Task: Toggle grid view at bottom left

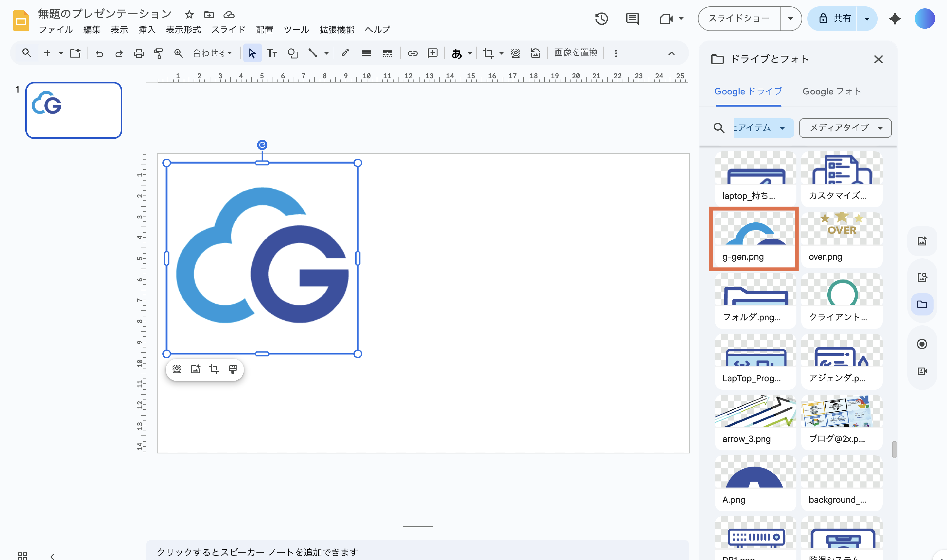Action: (x=22, y=556)
